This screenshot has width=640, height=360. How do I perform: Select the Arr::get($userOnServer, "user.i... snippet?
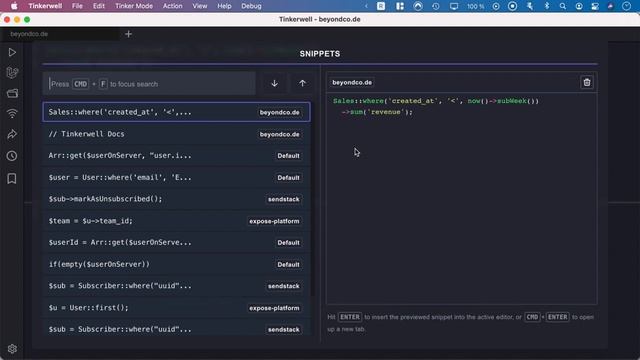pyautogui.click(x=176, y=156)
